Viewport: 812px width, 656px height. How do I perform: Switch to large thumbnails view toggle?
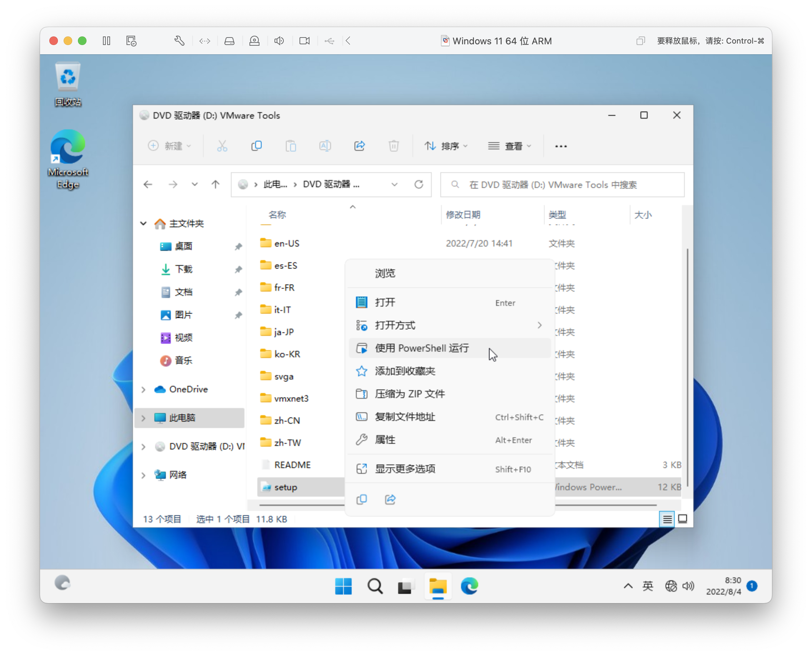click(x=683, y=519)
